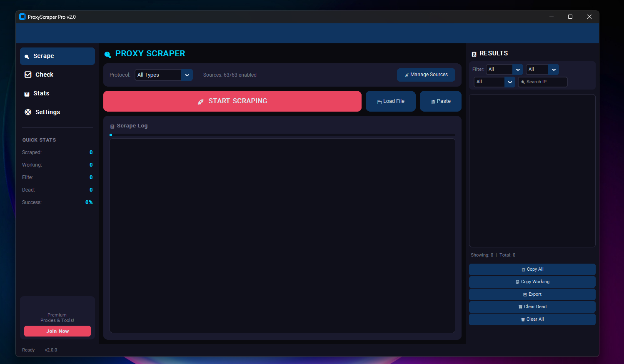624x364 pixels.
Task: Open Stats via its archive icon
Action: (27, 93)
